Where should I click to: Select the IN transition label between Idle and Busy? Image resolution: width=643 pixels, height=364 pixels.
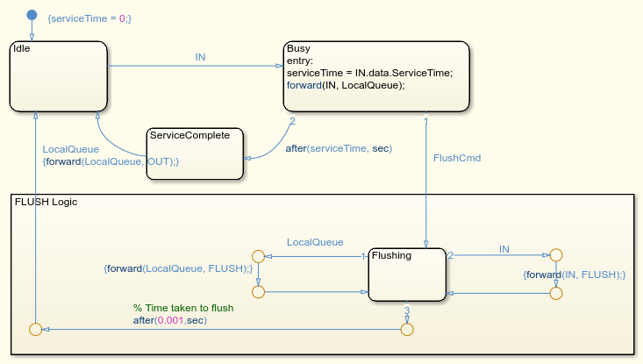click(200, 57)
